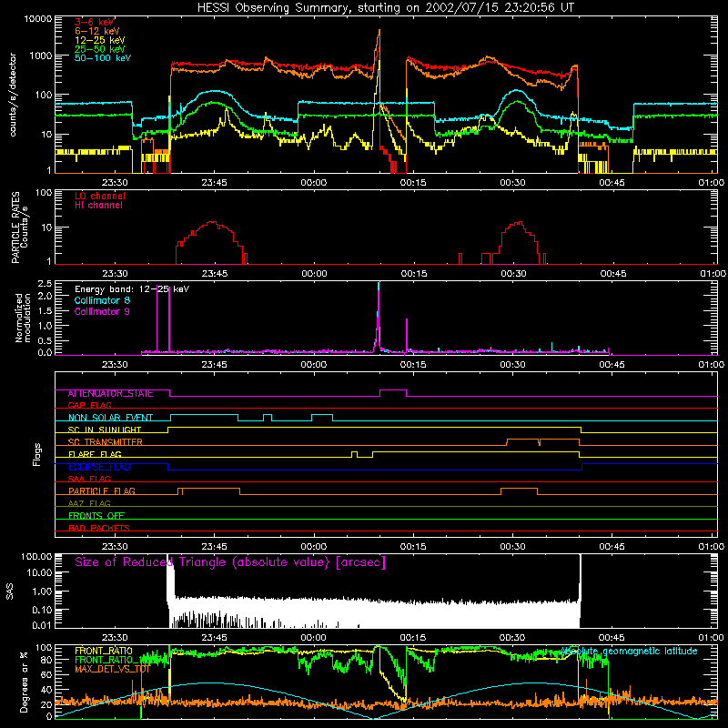Viewport: 728px width, 728px height.
Task: Select the orange 6-12 keV legend label
Action: coord(97,31)
